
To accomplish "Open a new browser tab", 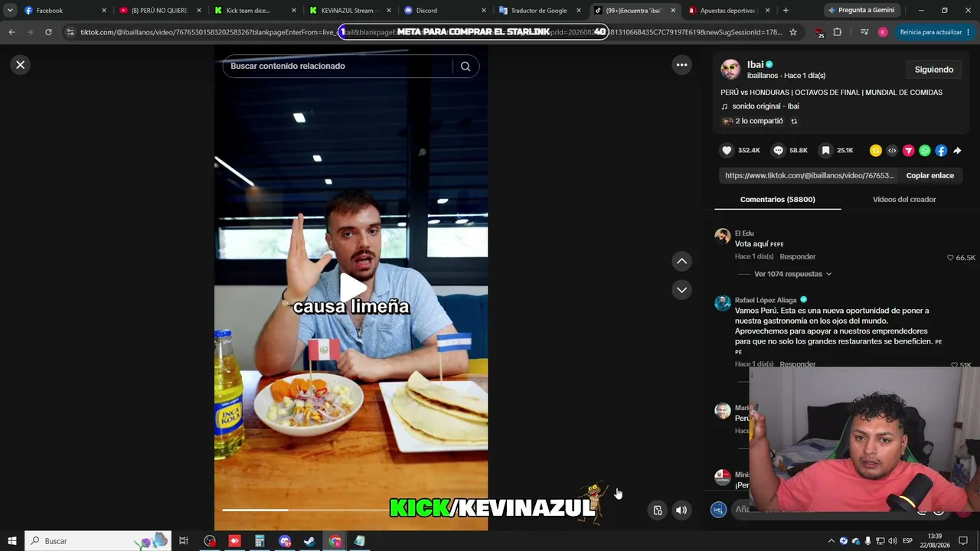I will point(786,11).
